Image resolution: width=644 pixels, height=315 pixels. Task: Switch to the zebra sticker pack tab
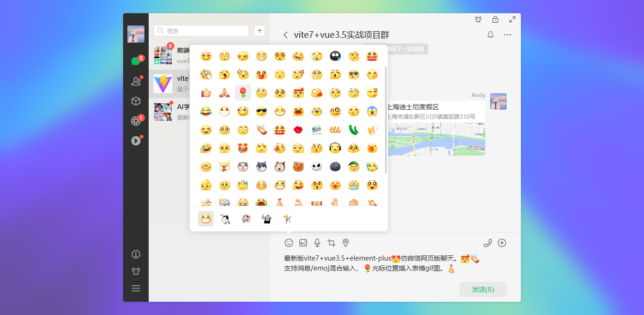(225, 219)
